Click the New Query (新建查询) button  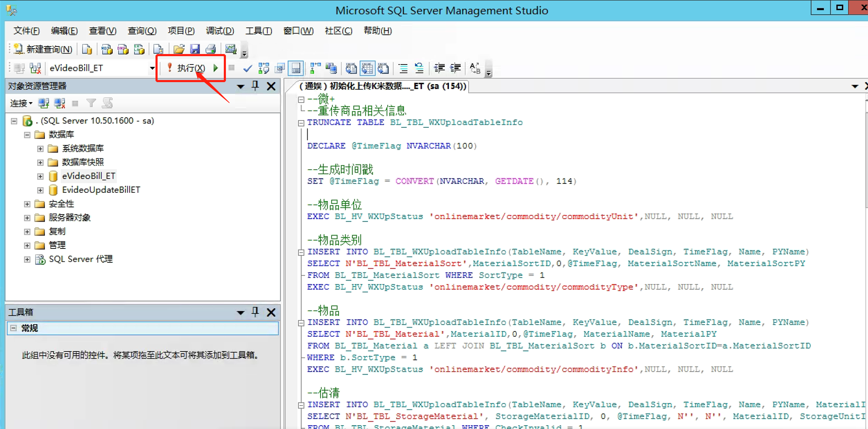point(43,49)
